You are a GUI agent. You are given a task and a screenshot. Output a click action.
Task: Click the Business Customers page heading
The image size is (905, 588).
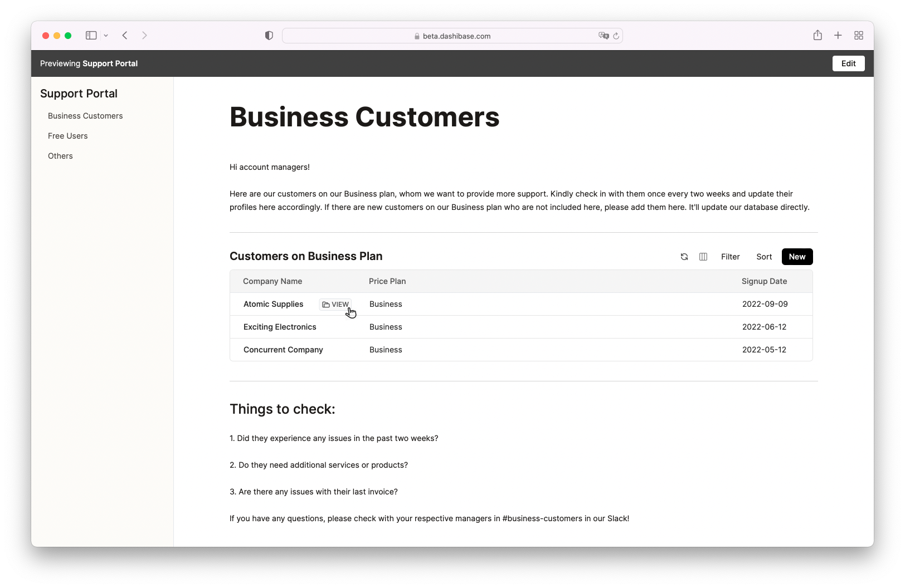click(364, 117)
